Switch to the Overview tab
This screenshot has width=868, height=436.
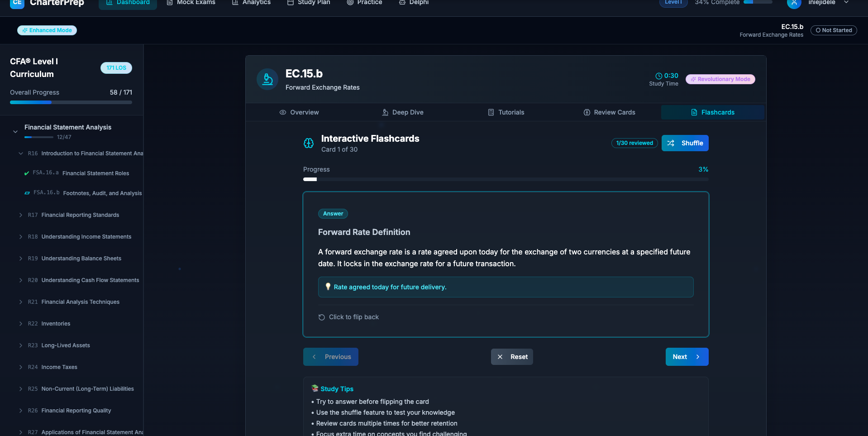click(x=299, y=112)
